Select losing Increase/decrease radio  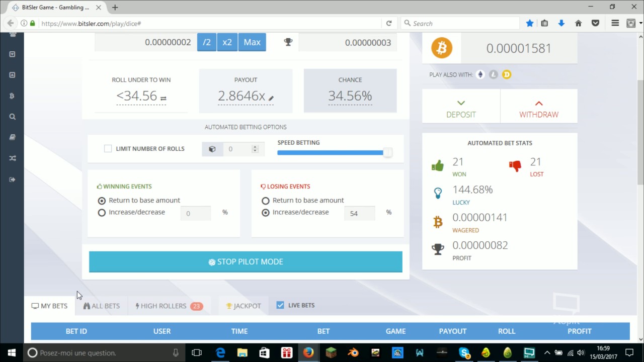coord(266,213)
